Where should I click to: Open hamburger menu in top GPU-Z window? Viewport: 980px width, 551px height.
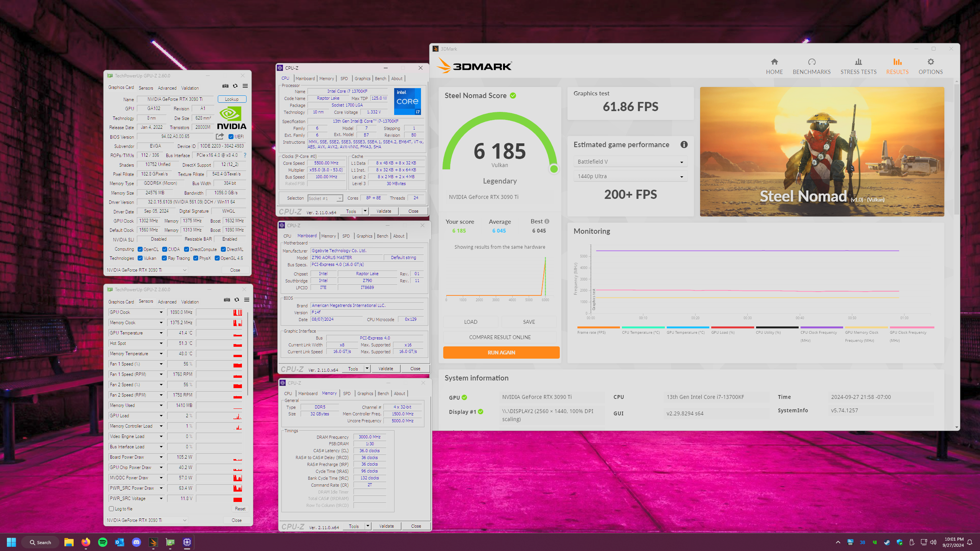[245, 86]
